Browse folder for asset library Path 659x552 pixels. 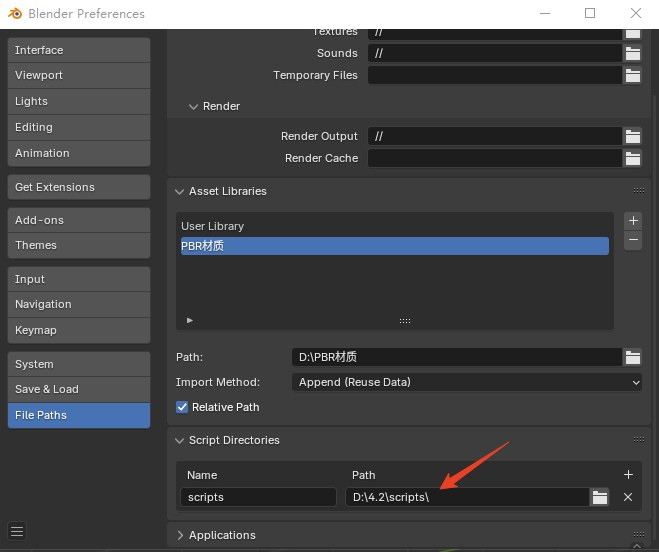633,357
